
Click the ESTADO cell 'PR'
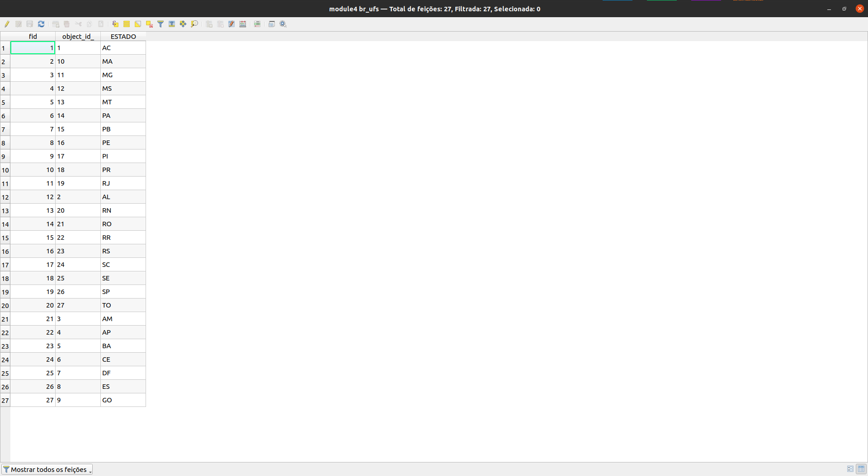123,170
